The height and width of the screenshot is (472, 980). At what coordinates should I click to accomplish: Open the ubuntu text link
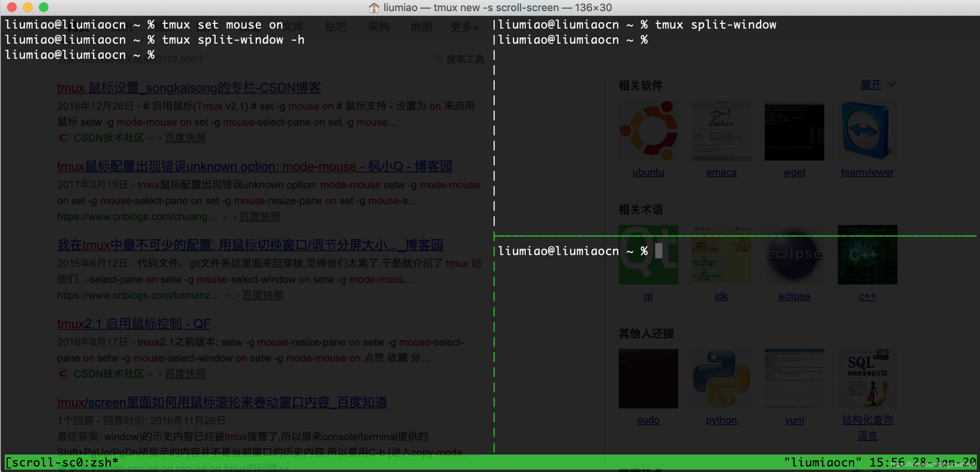[648, 172]
